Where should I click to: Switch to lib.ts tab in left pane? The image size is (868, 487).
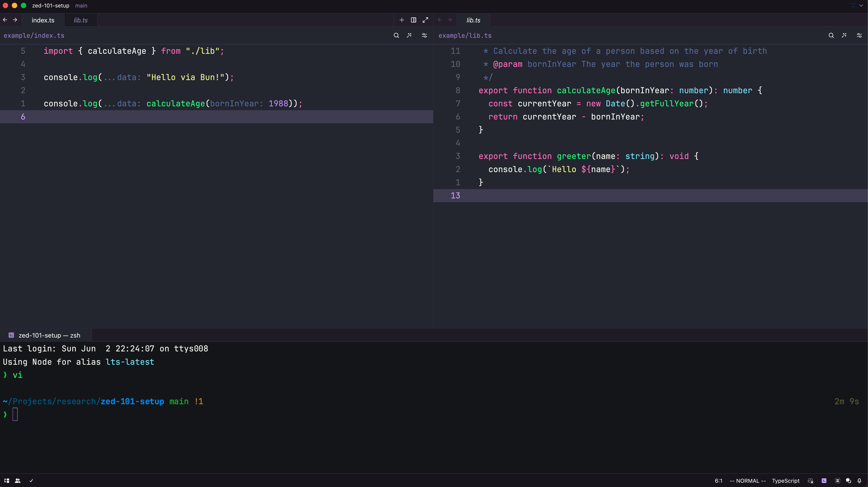tap(81, 20)
